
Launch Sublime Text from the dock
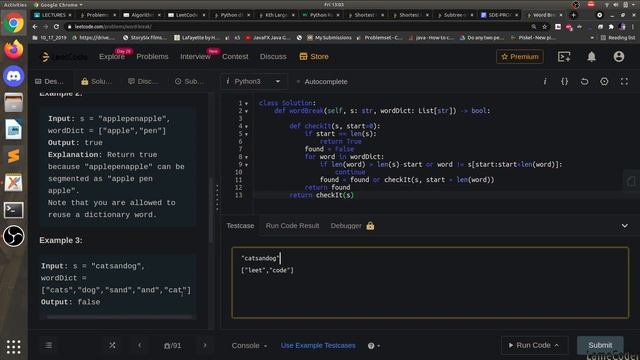[x=13, y=156]
